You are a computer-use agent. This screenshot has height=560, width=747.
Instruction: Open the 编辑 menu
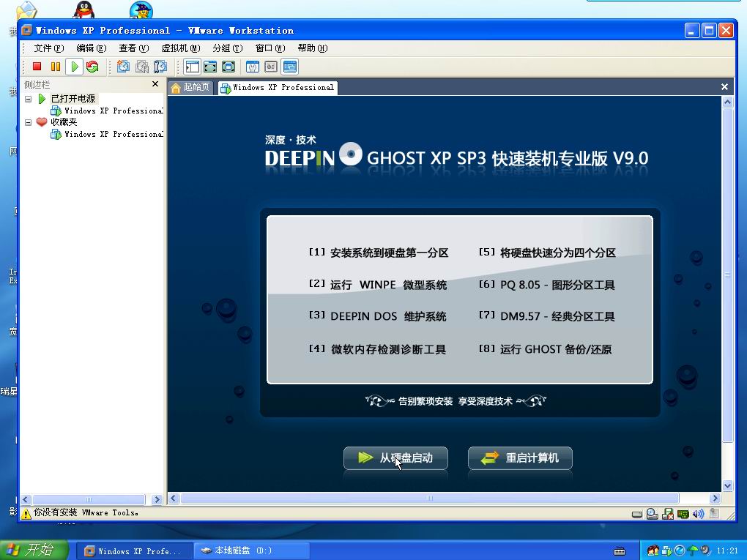pyautogui.click(x=91, y=48)
